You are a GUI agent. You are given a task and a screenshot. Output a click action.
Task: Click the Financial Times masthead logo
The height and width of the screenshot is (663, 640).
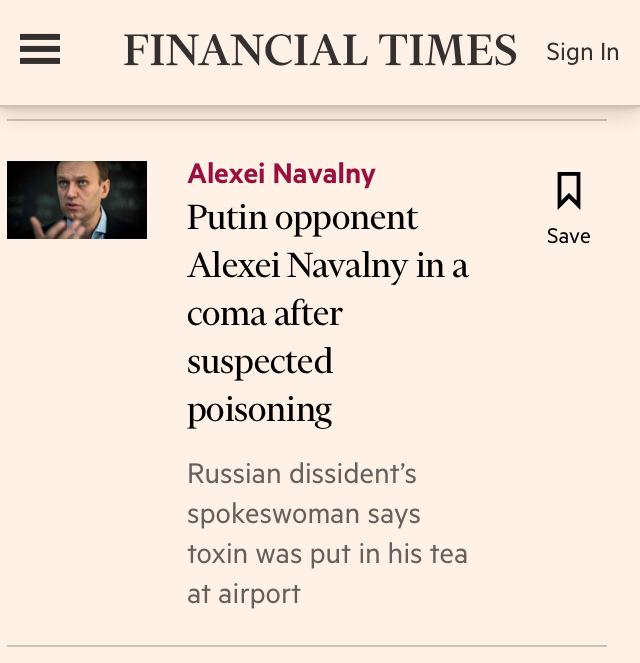pos(320,50)
